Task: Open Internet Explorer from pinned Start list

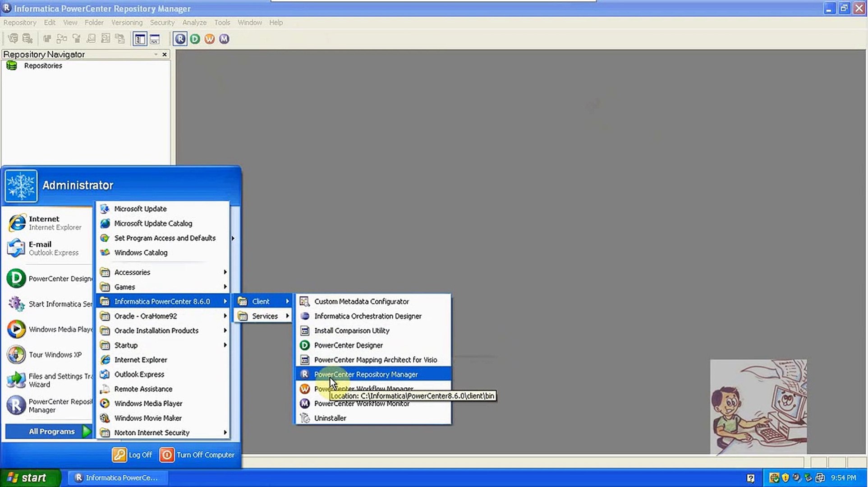Action: (x=48, y=223)
